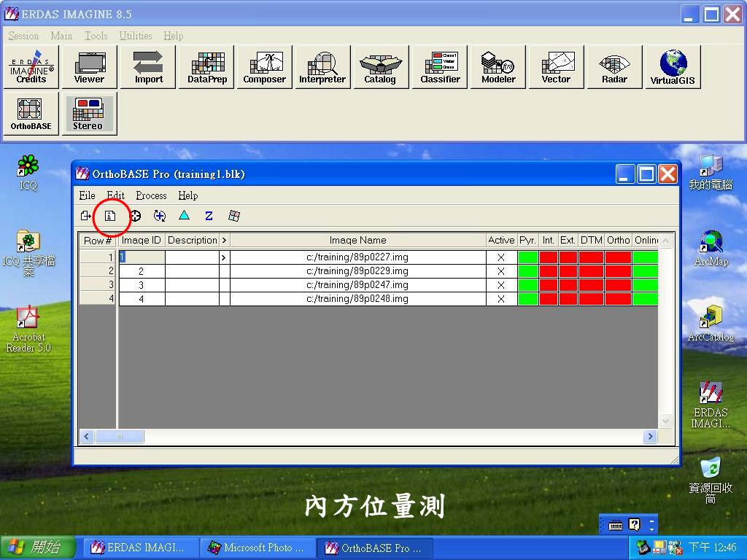This screenshot has width=747, height=560.
Task: Launch the Composer module
Action: point(264,67)
